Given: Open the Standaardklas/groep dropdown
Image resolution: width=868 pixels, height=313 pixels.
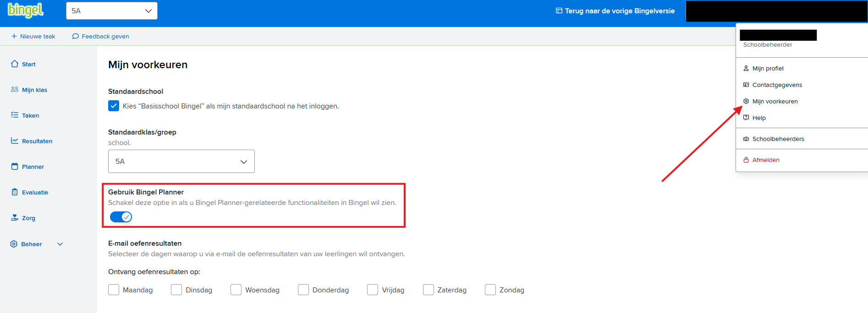Looking at the screenshot, I should pyautogui.click(x=181, y=162).
